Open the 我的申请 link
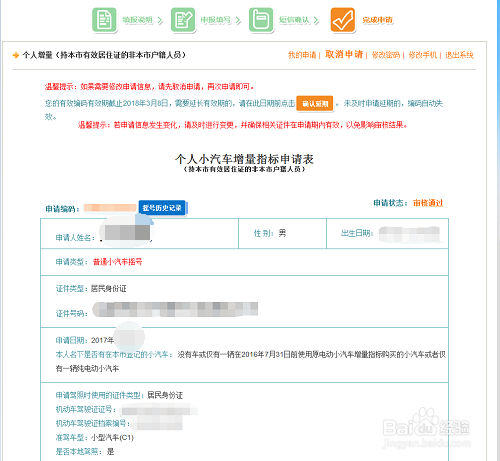Image resolution: width=500 pixels, height=461 pixels. pos(302,55)
